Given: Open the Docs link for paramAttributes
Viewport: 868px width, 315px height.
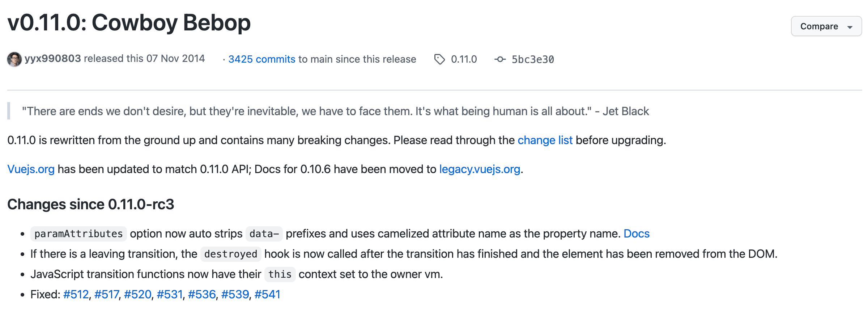Looking at the screenshot, I should tap(637, 234).
